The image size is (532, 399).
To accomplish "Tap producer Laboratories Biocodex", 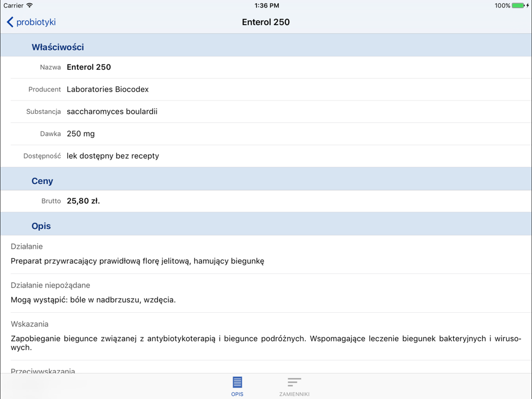I will pos(107,89).
